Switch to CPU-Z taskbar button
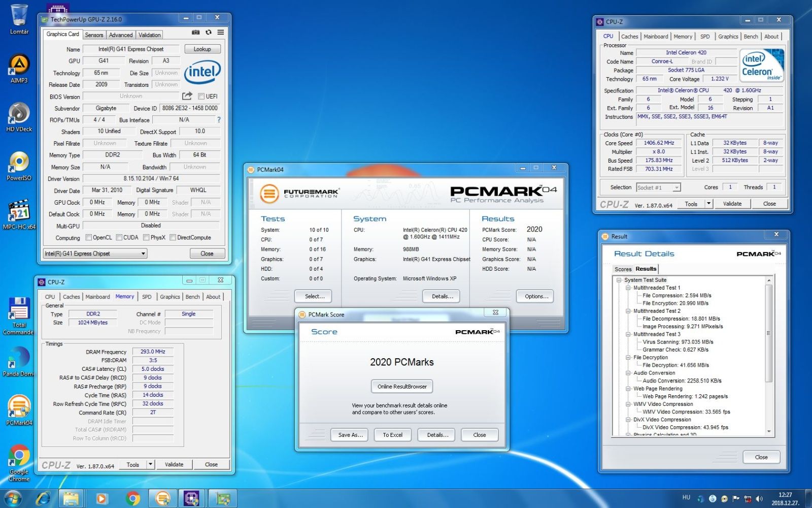 (191, 499)
